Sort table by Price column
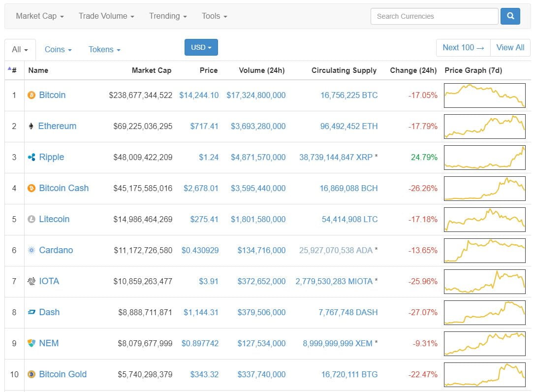 pos(209,70)
